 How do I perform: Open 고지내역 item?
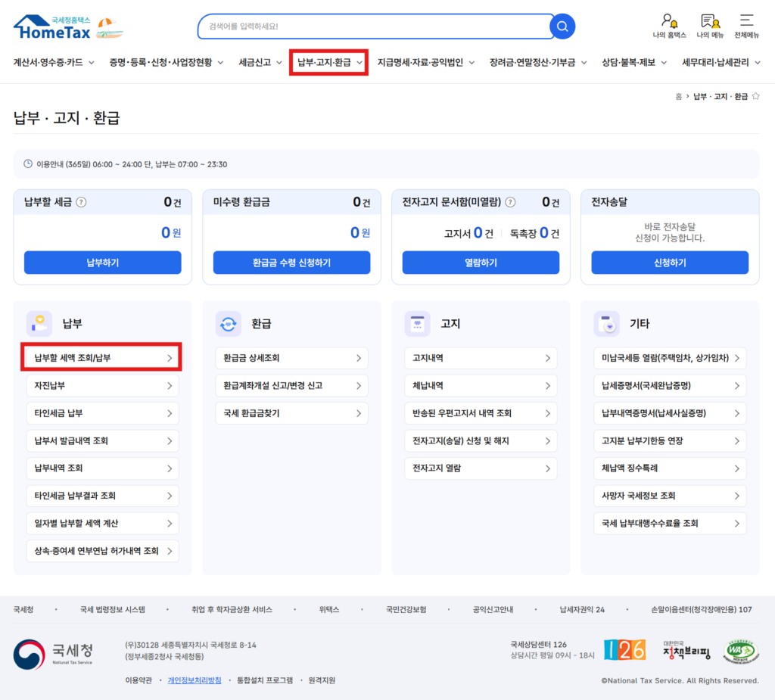pyautogui.click(x=481, y=358)
